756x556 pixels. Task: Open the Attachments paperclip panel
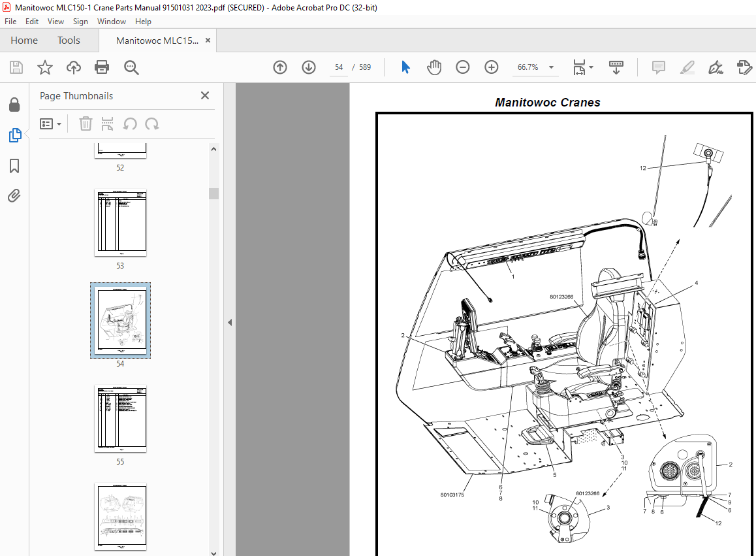[14, 195]
